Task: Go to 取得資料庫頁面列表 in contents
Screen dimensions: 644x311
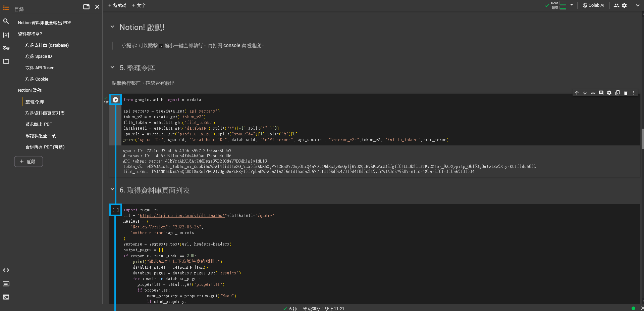Action: click(45, 113)
